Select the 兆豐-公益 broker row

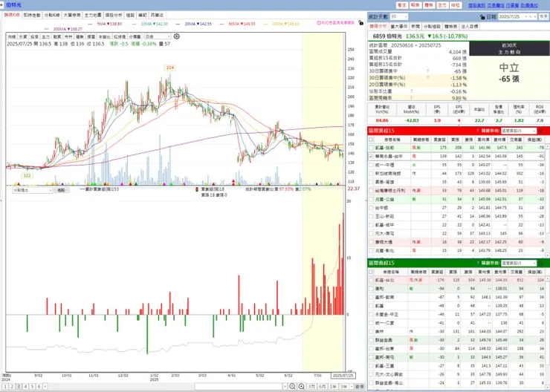click(456, 199)
